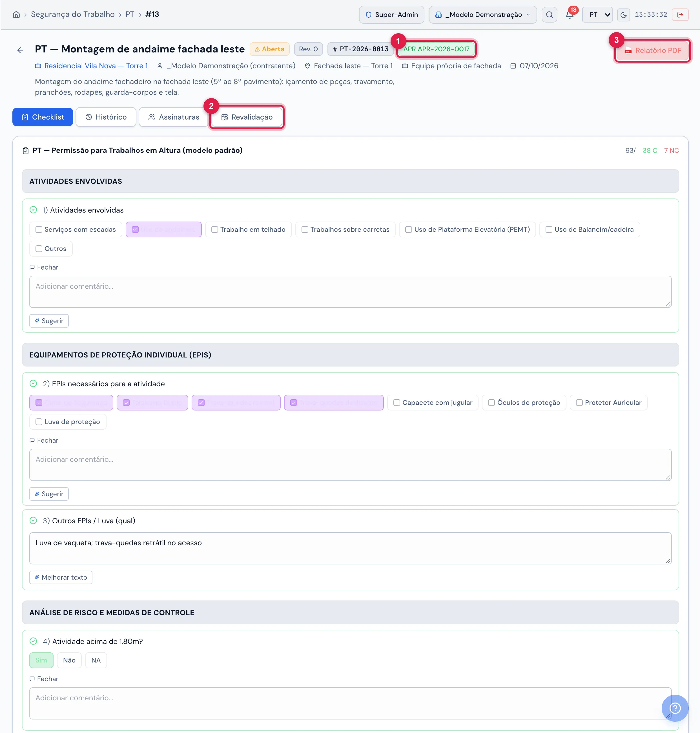This screenshot has height=733, width=700.
Task: Select Sim for Atividade acima de 1,80m
Action: (41, 660)
